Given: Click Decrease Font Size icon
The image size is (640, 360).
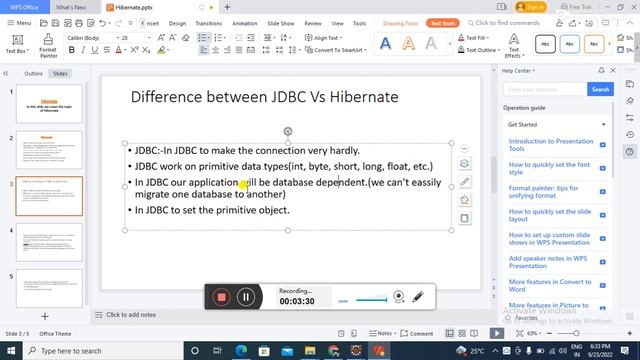Looking at the screenshot, I should (173, 38).
